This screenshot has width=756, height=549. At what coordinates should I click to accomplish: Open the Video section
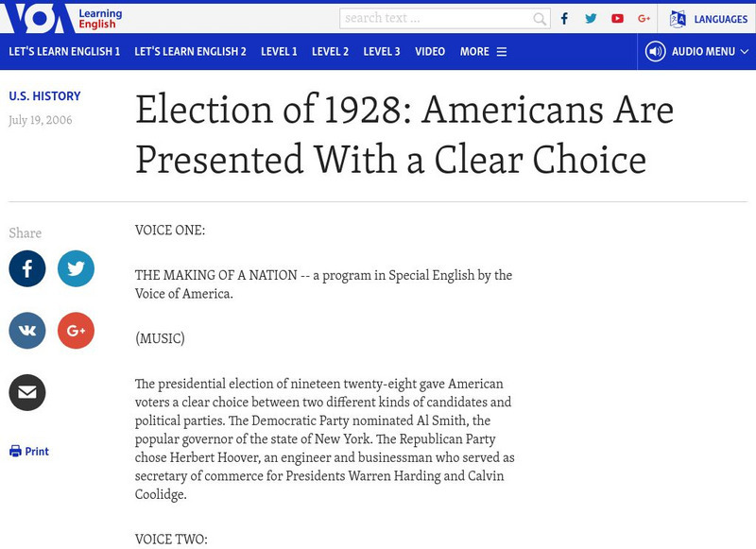tap(430, 52)
